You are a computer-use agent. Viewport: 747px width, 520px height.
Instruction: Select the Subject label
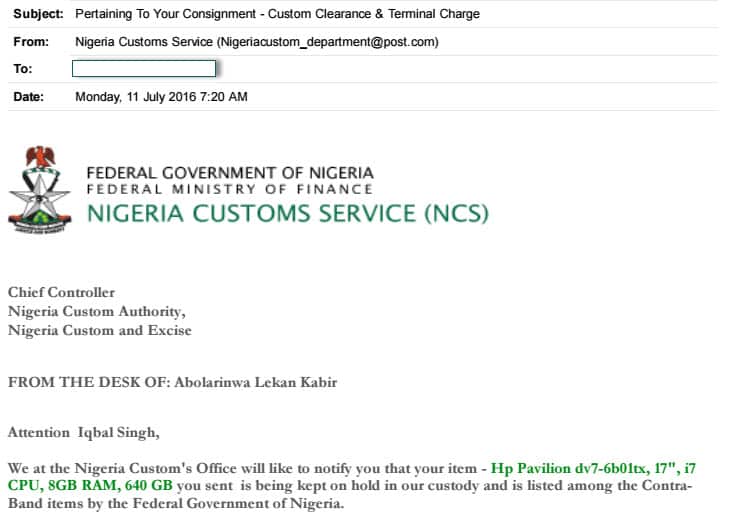(x=38, y=14)
